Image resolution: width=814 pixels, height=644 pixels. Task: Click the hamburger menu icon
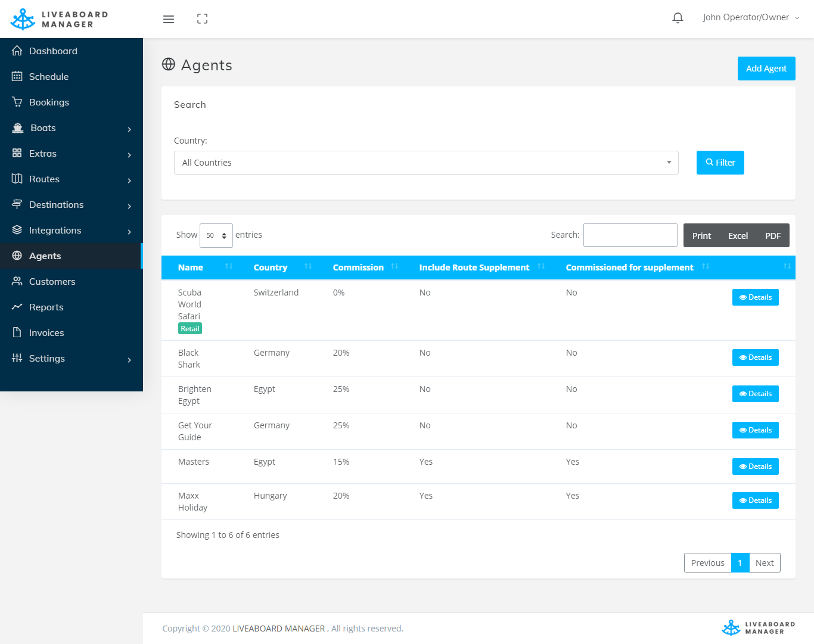tap(169, 19)
